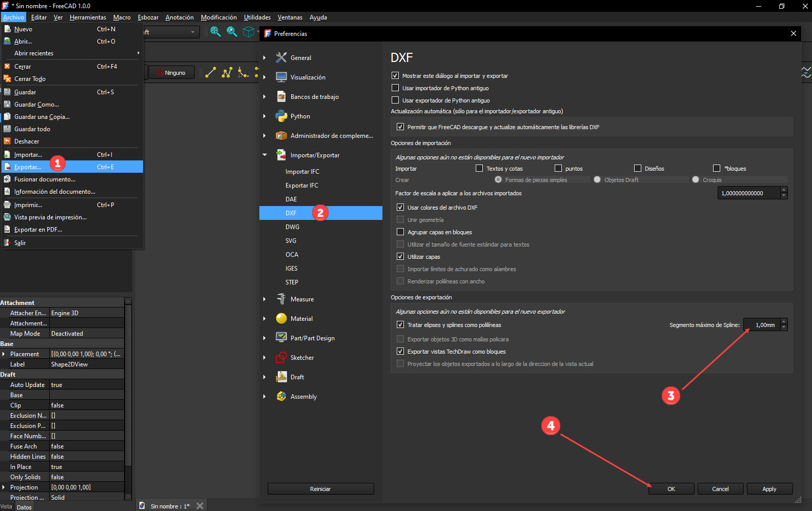The height and width of the screenshot is (511, 812).
Task: Toggle Mostrar este diálogo al importar y exportar
Action: point(395,75)
